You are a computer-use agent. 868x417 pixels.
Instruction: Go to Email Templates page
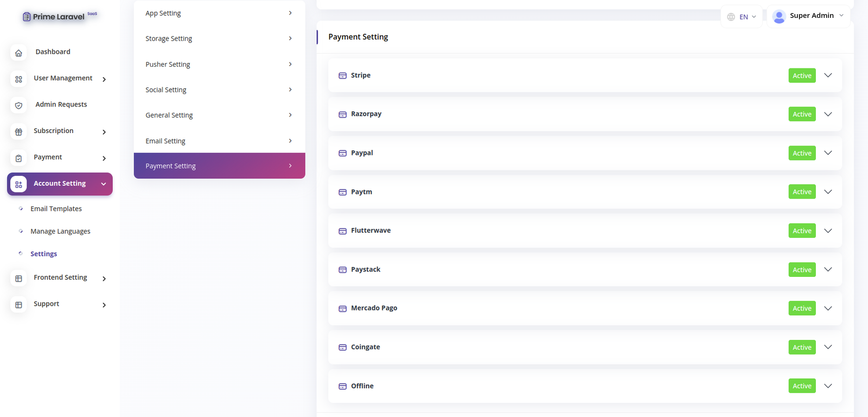tap(56, 209)
